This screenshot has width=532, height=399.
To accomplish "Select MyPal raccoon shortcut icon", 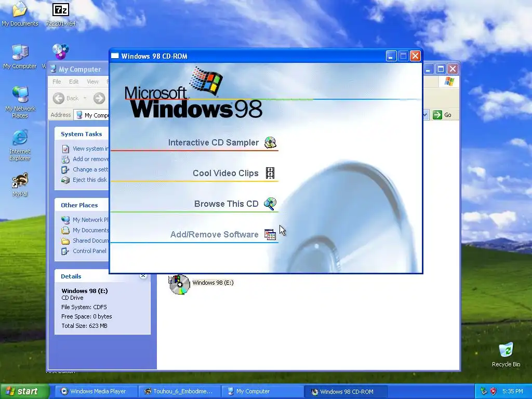I will pos(20,185).
